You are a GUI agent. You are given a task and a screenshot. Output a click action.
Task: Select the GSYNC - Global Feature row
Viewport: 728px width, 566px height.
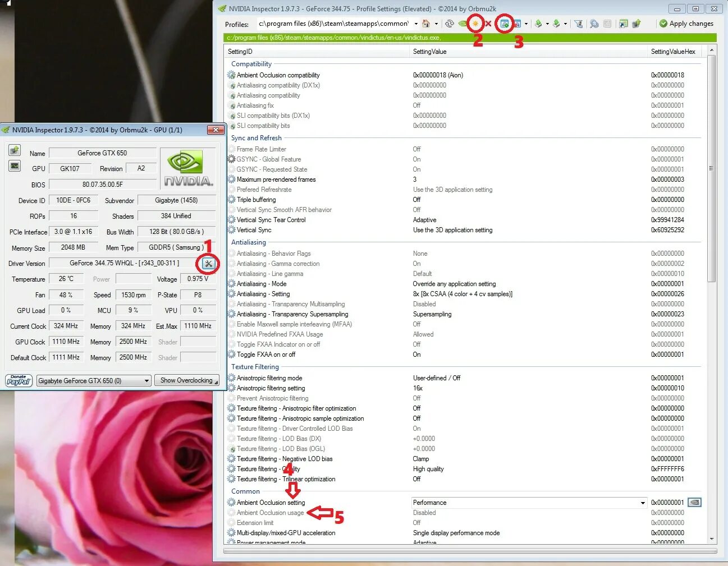[x=464, y=159]
